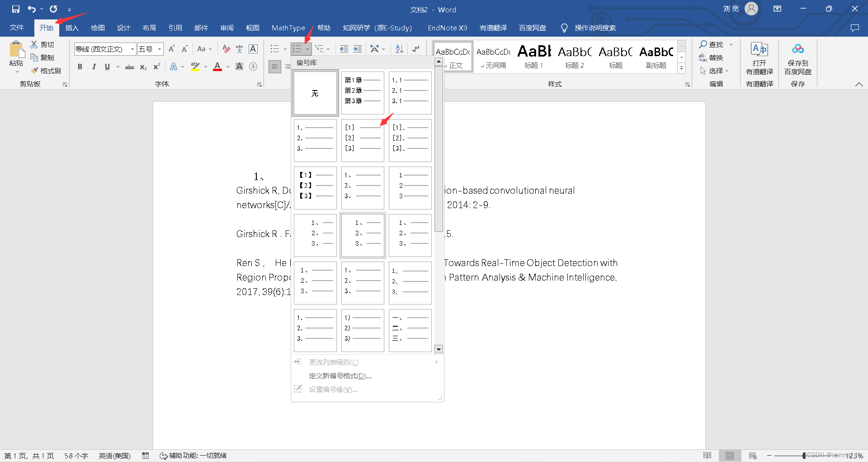Open the EndNote X9 tab
The image size is (868, 462).
(x=448, y=28)
